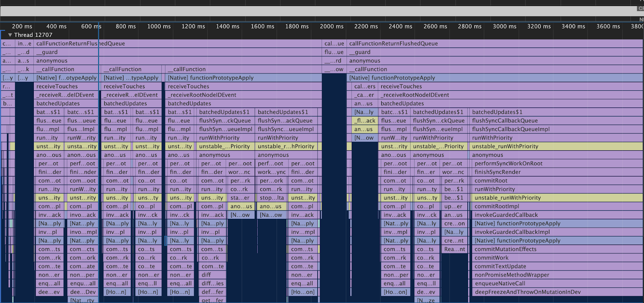Select the [Native] ...typeApply frame

point(132,78)
